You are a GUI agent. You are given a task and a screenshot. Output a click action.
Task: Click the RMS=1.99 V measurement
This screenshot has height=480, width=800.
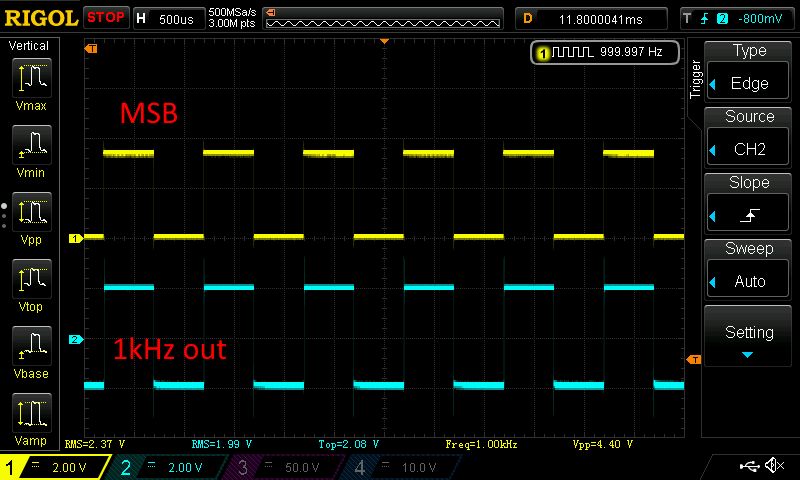[x=221, y=444]
